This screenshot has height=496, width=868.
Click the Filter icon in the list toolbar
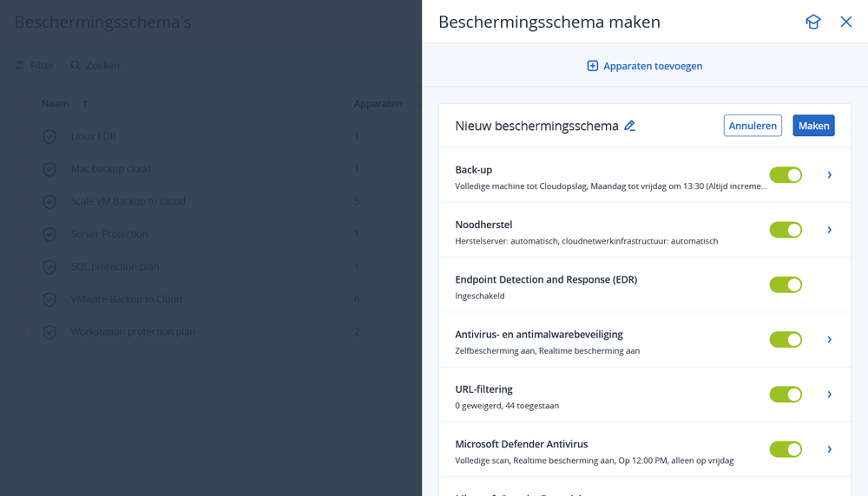[x=20, y=66]
